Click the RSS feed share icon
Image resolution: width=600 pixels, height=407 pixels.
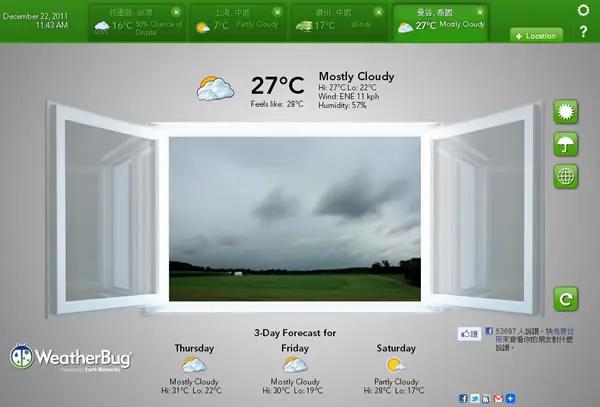coord(486,399)
